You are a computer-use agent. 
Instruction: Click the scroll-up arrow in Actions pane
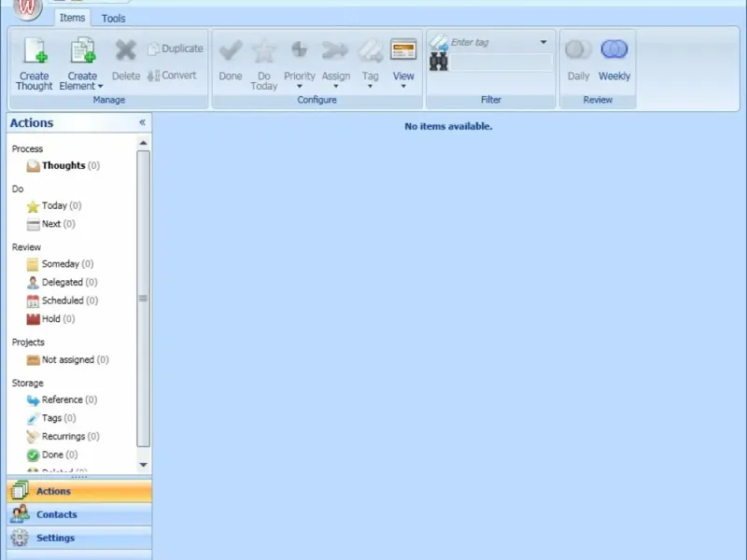(x=143, y=143)
